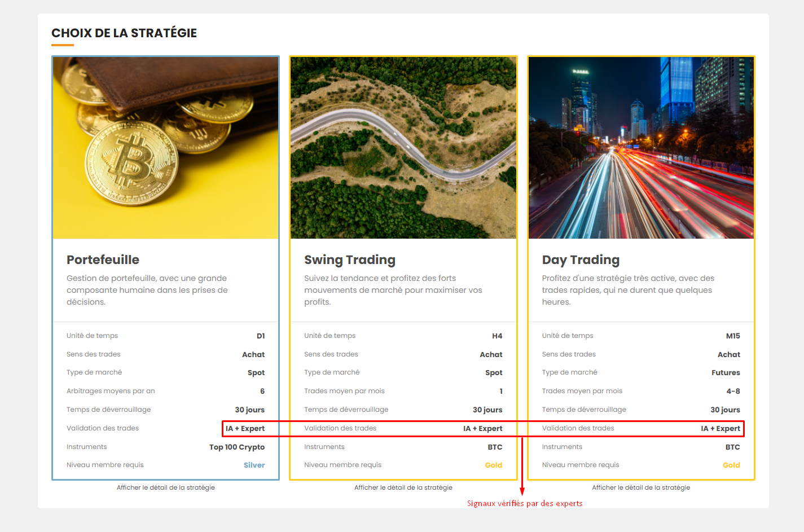Show strategy details under Portefeuille card
The image size is (804, 532).
[166, 487]
